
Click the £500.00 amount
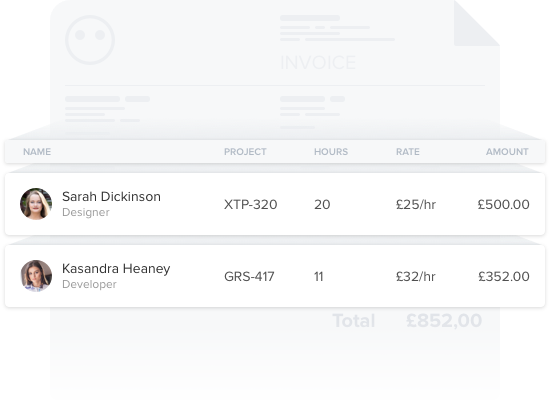(x=503, y=205)
